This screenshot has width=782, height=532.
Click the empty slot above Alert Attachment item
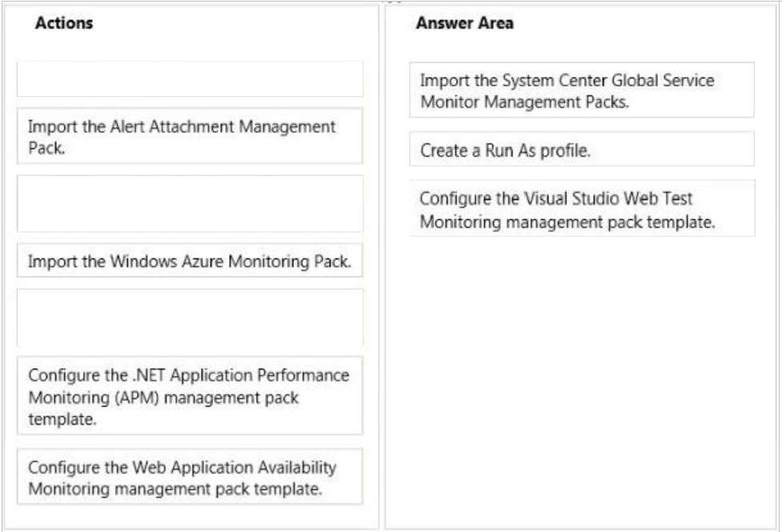190,78
